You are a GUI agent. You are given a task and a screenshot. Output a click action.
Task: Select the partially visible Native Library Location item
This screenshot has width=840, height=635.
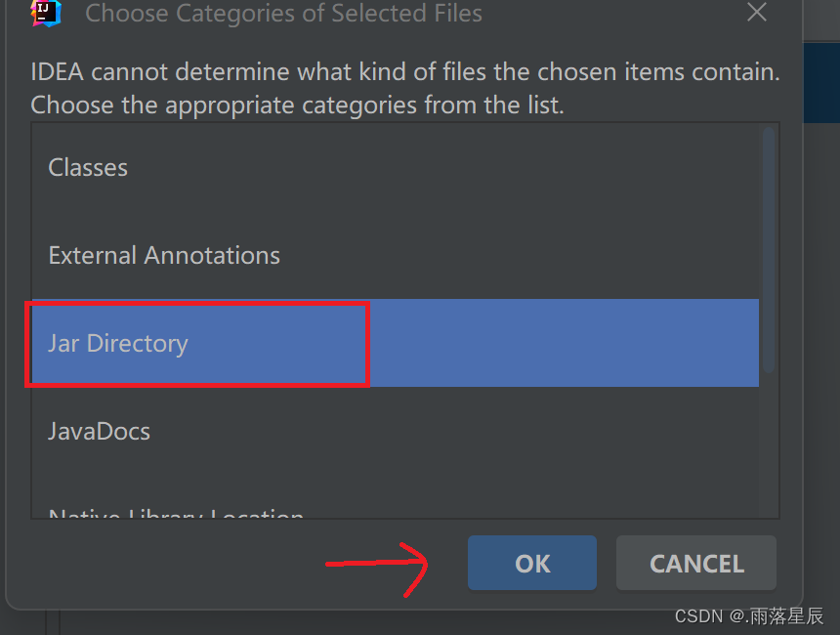(176, 513)
